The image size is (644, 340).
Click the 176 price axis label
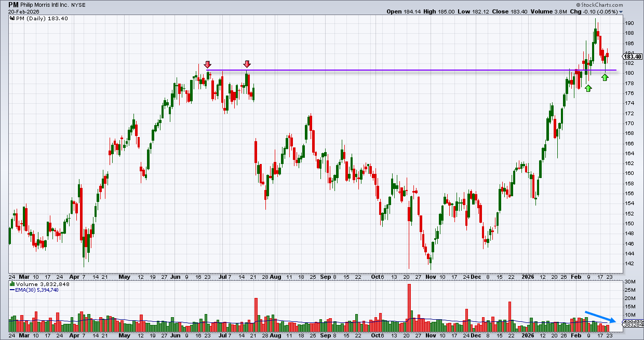pyautogui.click(x=629, y=93)
